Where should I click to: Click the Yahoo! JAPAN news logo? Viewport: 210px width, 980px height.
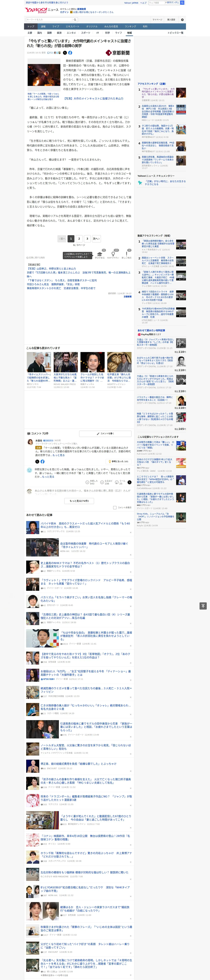pyautogui.click(x=42, y=10)
